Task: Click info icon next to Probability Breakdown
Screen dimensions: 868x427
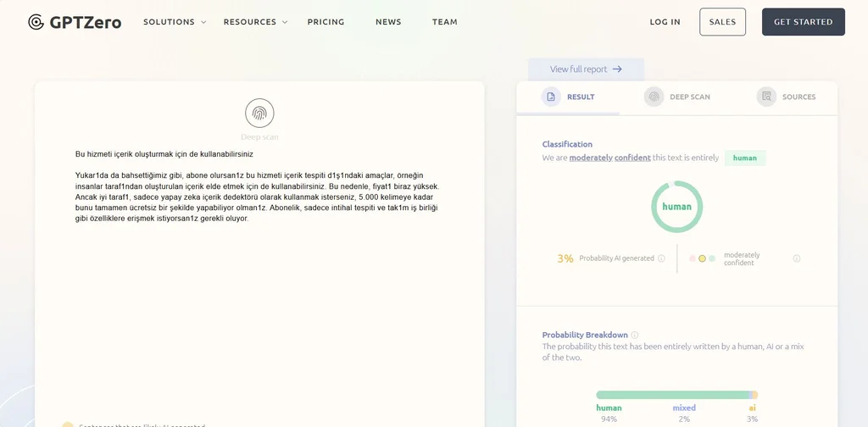Action: click(634, 335)
